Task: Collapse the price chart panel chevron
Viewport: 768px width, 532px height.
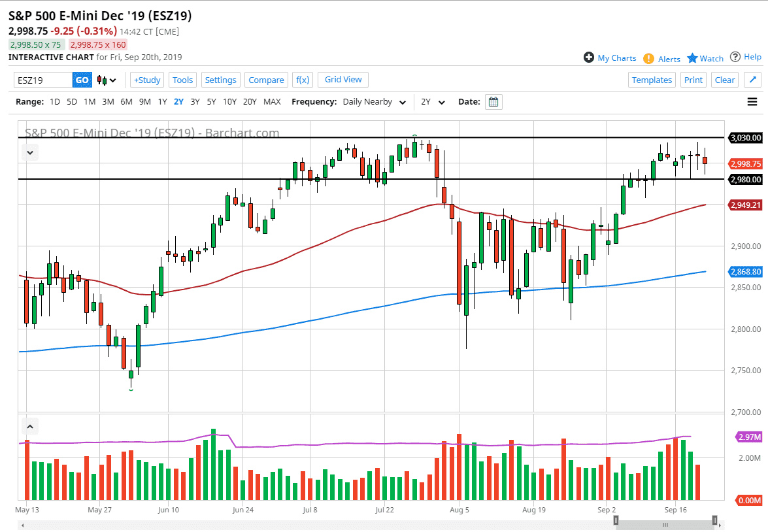Action: [30, 152]
